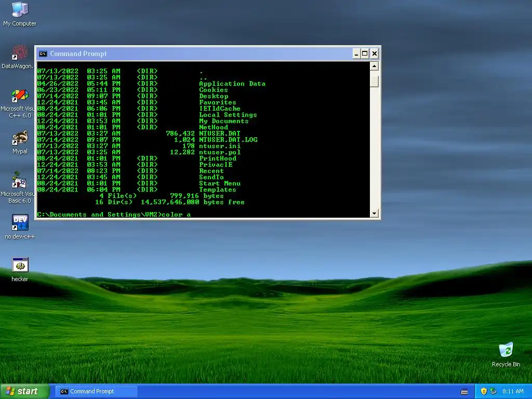This screenshot has width=532, height=399.
Task: Close the Command Prompt window
Action: coord(374,54)
